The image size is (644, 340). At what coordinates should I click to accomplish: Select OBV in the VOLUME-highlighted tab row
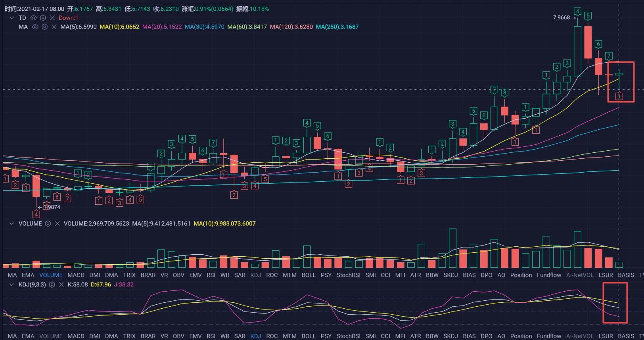178,275
